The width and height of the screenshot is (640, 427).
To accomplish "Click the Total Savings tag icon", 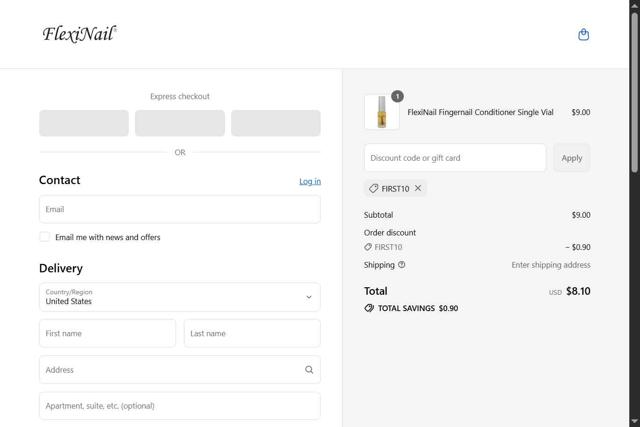I will (x=369, y=308).
